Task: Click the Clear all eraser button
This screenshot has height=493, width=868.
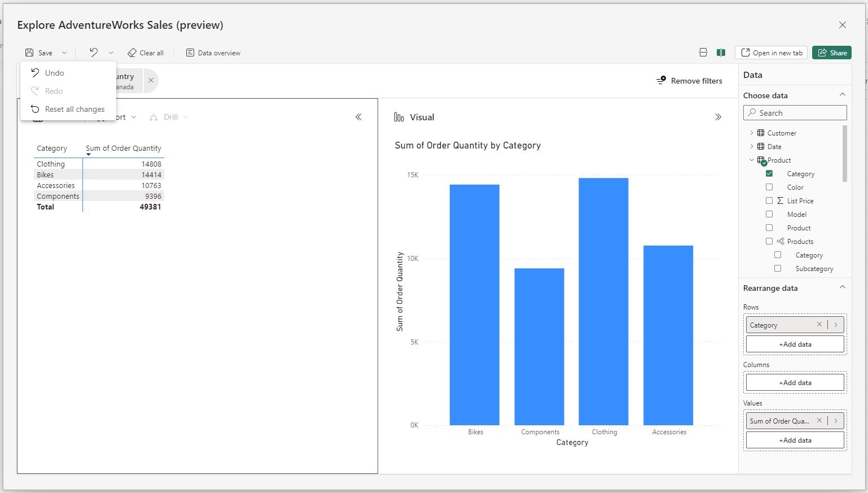Action: pyautogui.click(x=146, y=53)
